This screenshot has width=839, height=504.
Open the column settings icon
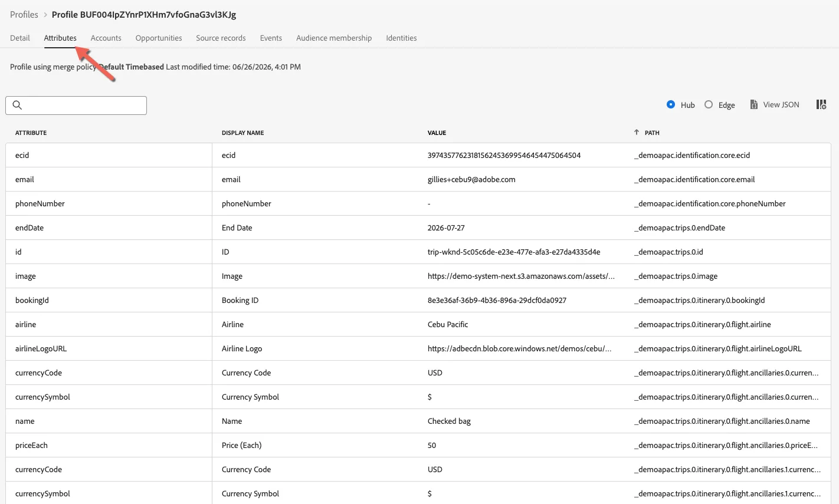pyautogui.click(x=821, y=104)
